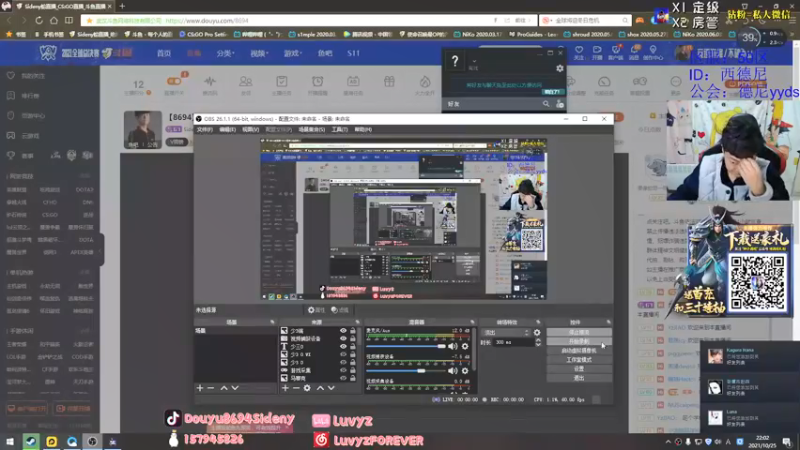Open 场景集合 menu in OBS
800x450 pixels.
click(x=311, y=130)
